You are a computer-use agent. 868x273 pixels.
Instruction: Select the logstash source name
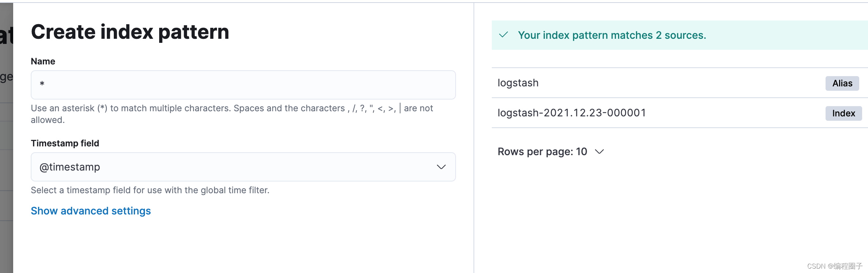click(518, 83)
